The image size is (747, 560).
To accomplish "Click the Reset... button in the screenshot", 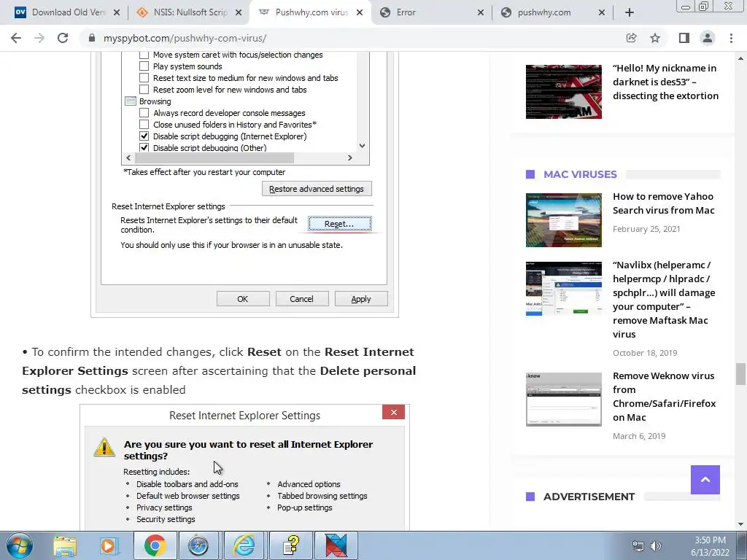I will click(x=339, y=224).
